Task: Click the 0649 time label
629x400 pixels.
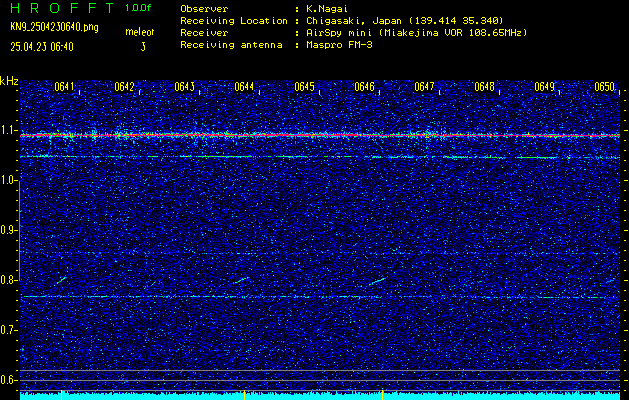Action: [545, 87]
